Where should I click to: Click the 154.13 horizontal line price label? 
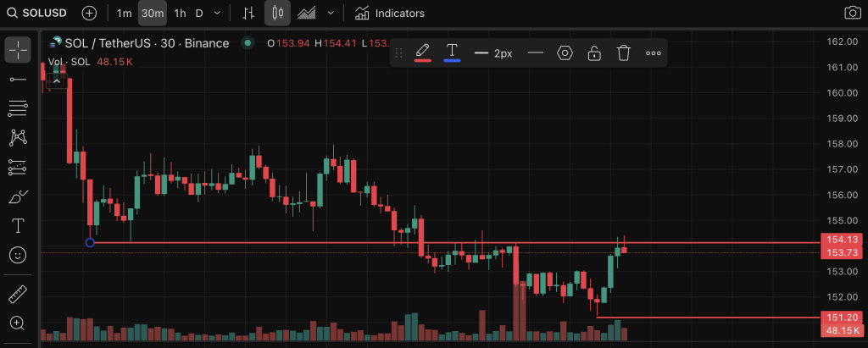coord(843,240)
